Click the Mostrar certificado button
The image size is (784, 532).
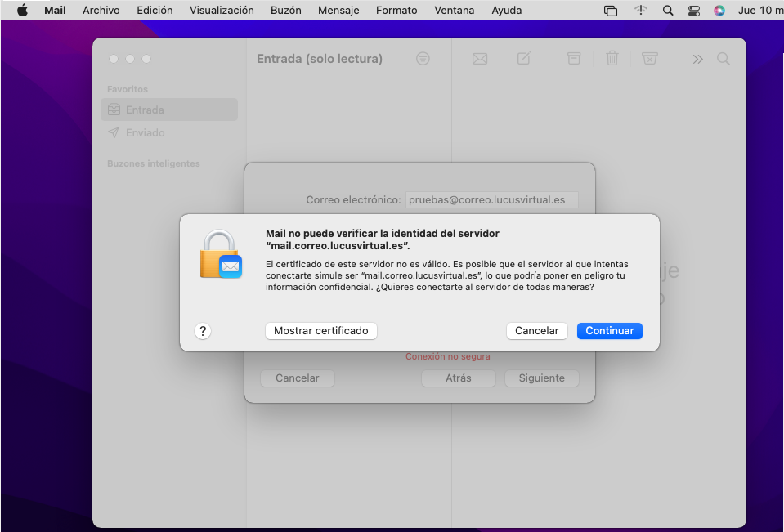pos(321,330)
